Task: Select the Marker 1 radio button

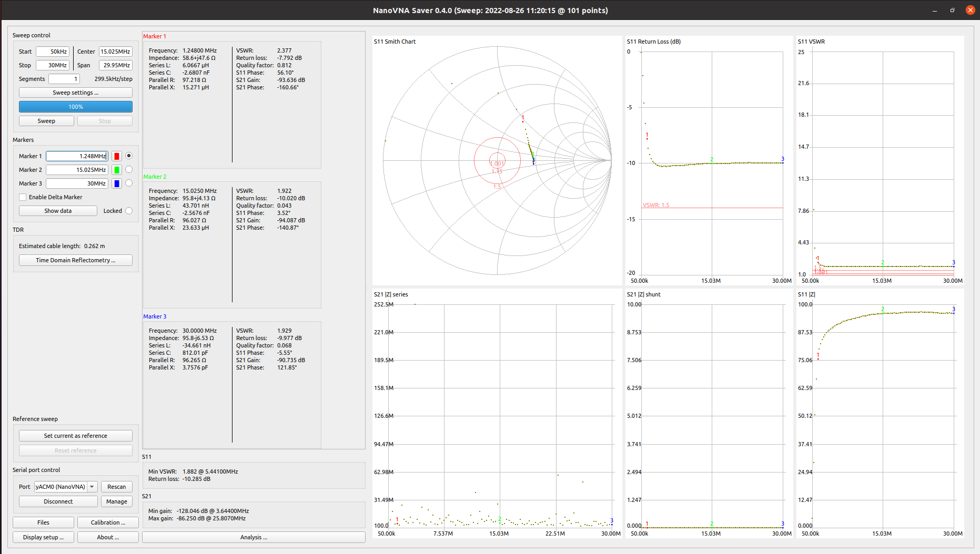Action: coord(129,156)
